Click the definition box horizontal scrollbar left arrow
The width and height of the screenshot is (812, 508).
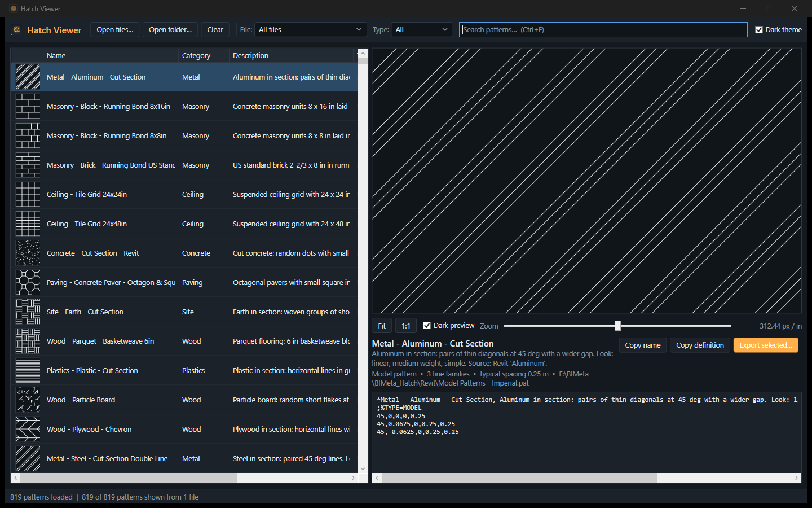click(x=377, y=478)
